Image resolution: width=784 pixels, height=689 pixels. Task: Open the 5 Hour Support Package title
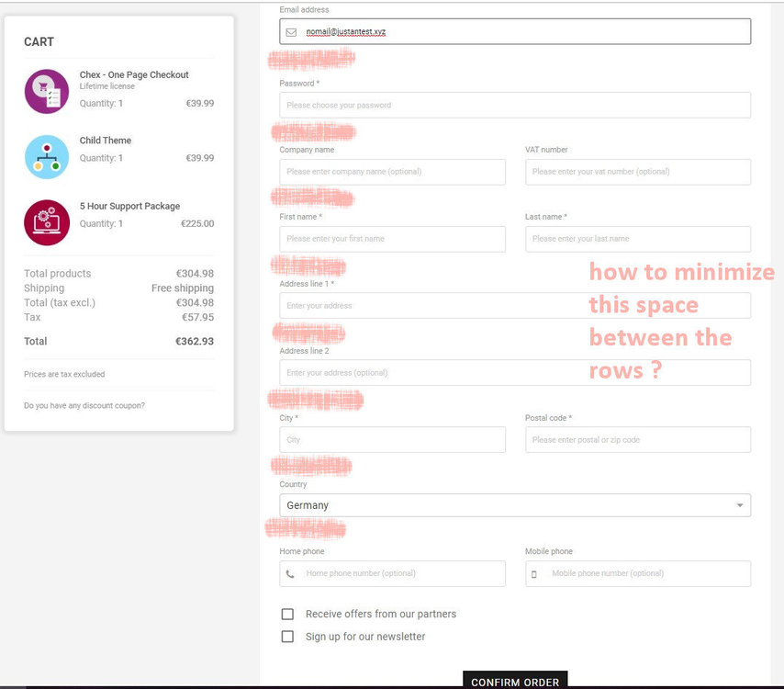click(129, 206)
